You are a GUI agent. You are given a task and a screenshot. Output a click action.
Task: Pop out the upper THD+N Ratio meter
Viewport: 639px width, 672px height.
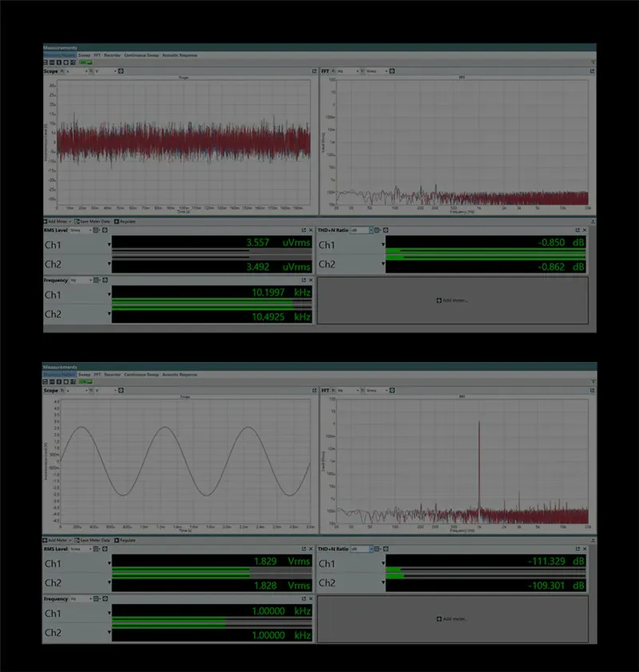577,231
